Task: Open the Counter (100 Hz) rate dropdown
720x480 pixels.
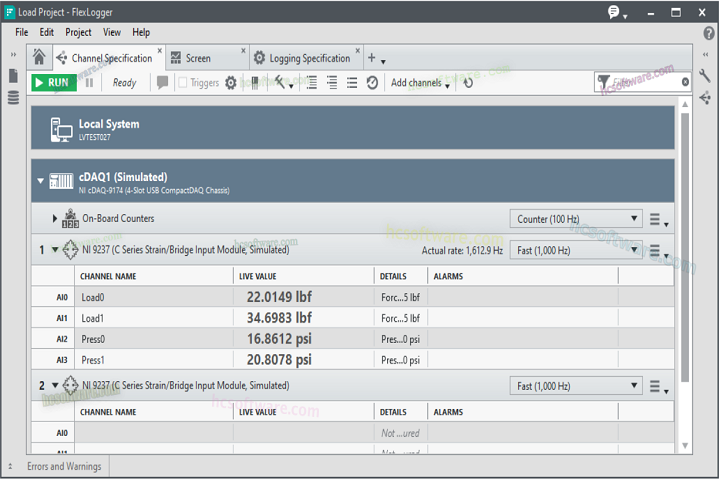Action: (576, 219)
